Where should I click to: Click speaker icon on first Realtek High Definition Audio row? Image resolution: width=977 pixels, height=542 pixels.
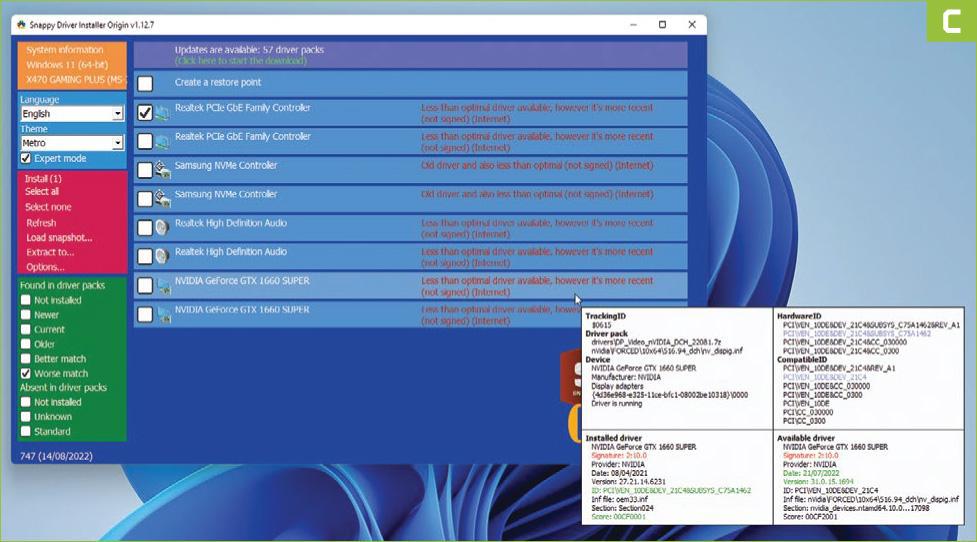(162, 227)
